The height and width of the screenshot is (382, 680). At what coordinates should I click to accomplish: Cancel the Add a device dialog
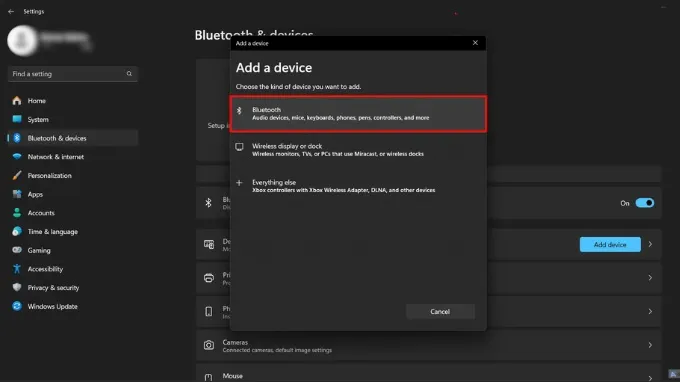pos(440,311)
